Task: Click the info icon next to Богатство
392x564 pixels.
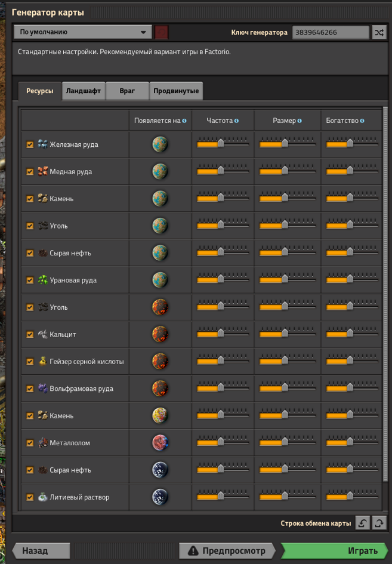Action: tap(362, 121)
